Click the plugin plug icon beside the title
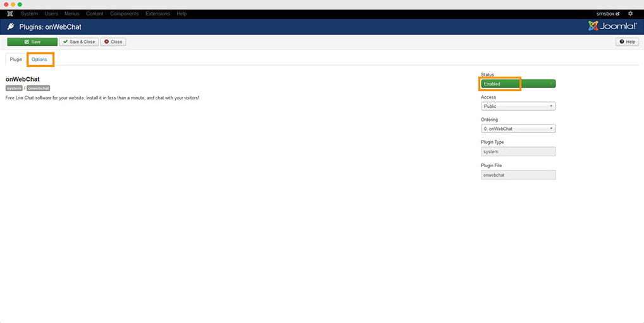The image size is (644, 323). point(11,27)
